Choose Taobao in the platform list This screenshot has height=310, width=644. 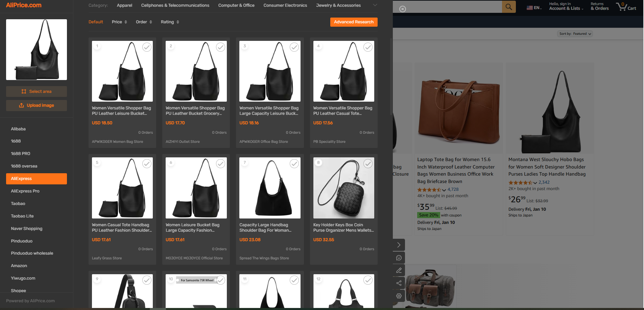(x=18, y=204)
